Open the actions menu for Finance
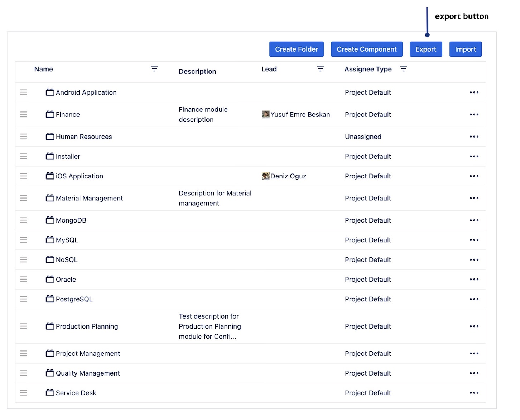 click(x=474, y=114)
